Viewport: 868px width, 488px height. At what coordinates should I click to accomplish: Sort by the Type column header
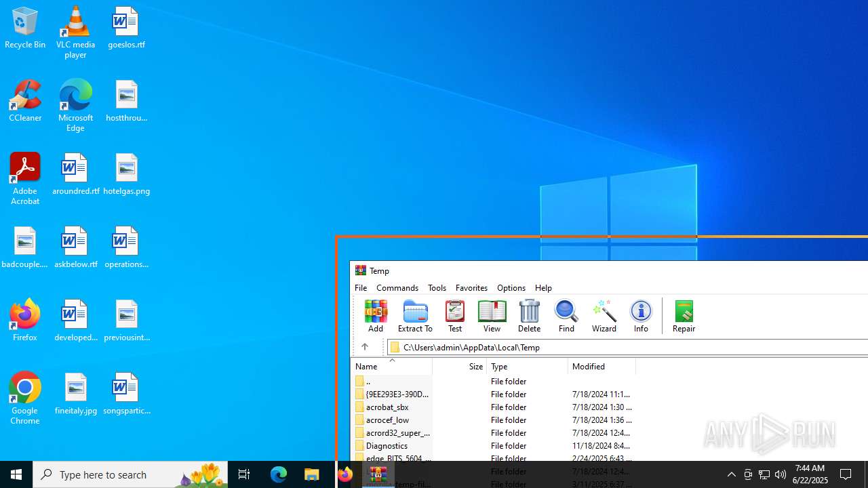click(x=527, y=366)
